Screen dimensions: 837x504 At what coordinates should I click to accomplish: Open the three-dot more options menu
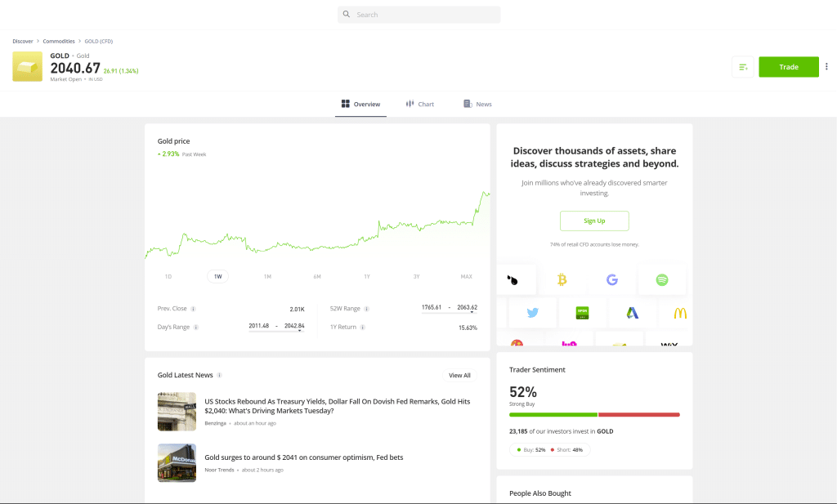826,67
